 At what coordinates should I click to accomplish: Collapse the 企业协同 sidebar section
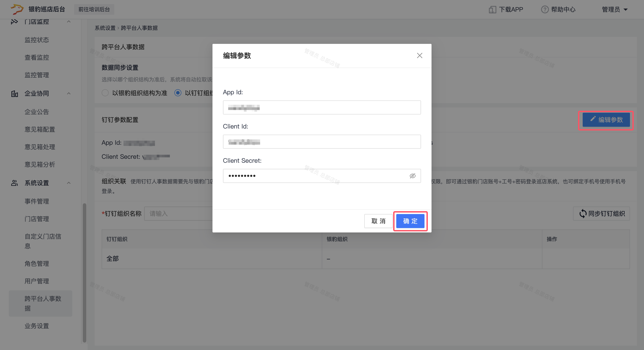pos(69,94)
